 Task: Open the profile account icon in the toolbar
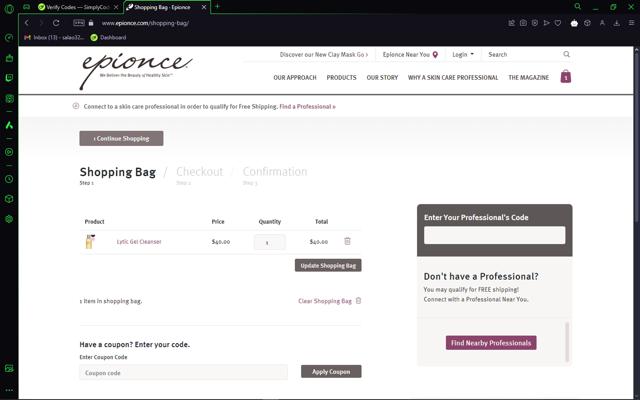602,23
